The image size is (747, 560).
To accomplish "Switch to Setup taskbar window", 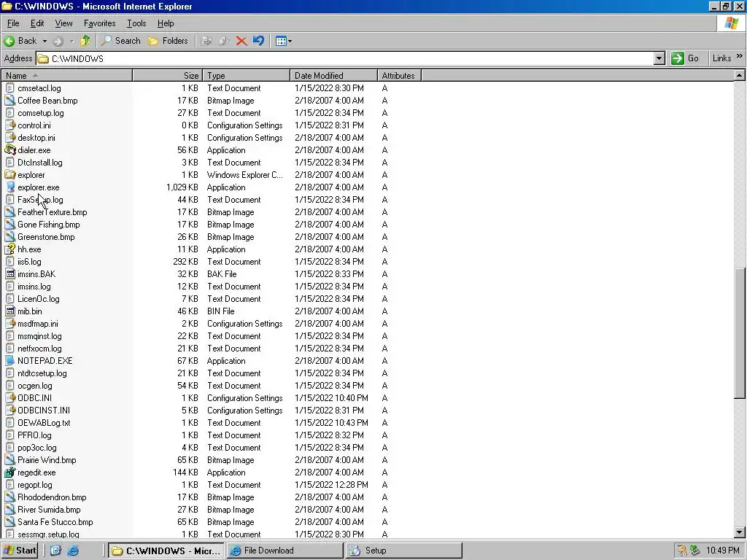I will [x=404, y=551].
